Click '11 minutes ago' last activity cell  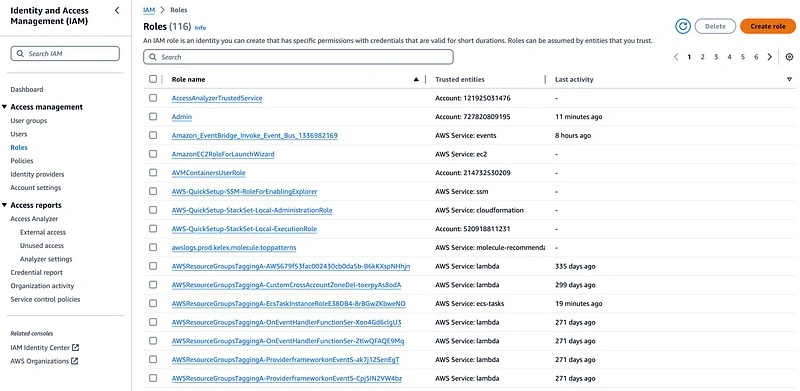(x=579, y=116)
